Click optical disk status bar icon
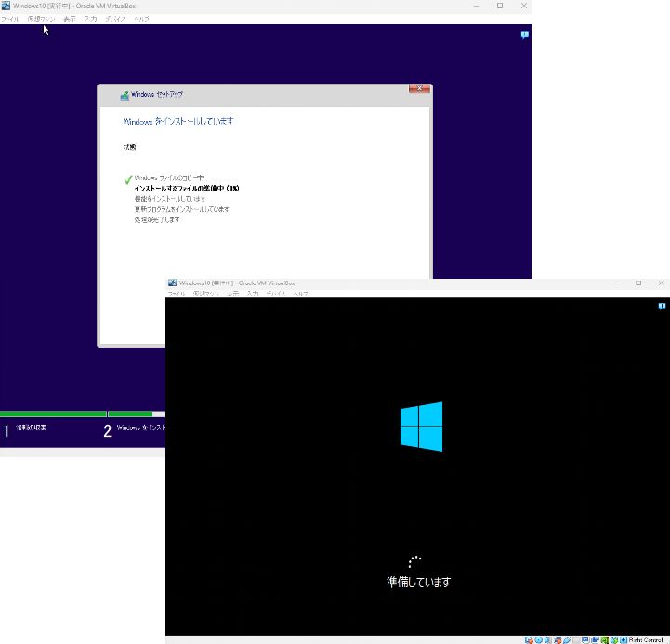This screenshot has width=670, height=644. pos(538,639)
